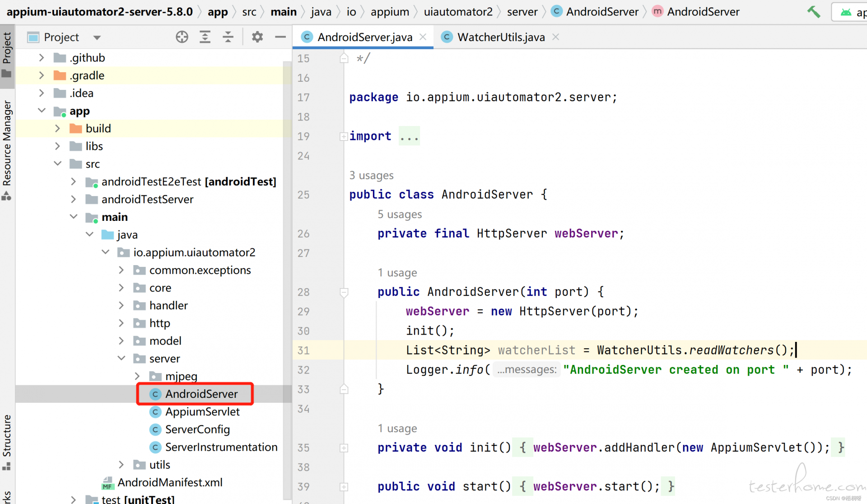Click the Collapse All icon in Project panel
This screenshot has width=867, height=504.
228,37
